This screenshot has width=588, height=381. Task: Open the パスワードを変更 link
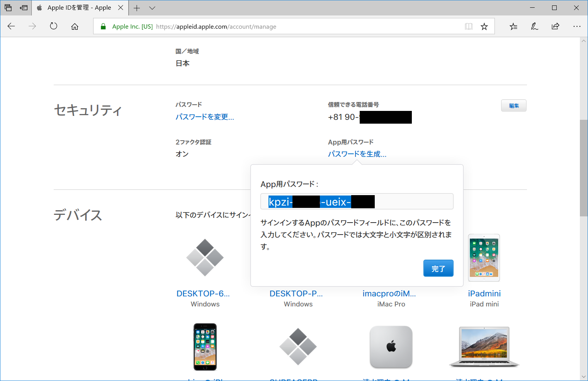click(x=204, y=117)
